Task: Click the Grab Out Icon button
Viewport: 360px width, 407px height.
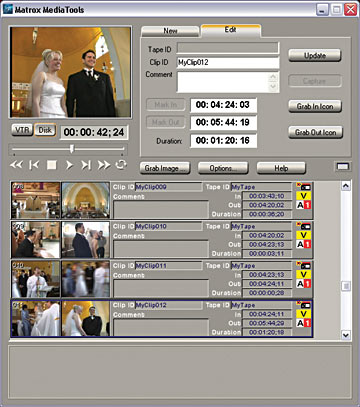Action: click(315, 132)
